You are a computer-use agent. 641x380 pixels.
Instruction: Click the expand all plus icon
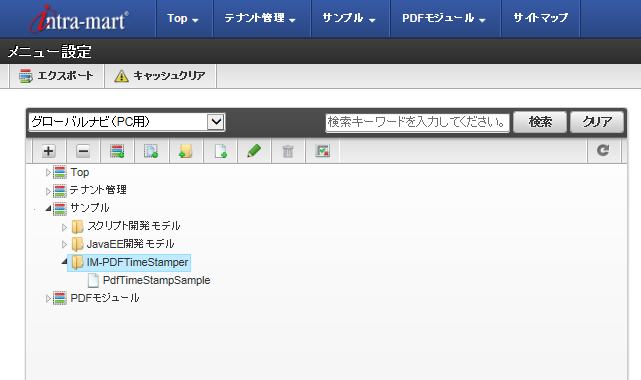(49, 151)
